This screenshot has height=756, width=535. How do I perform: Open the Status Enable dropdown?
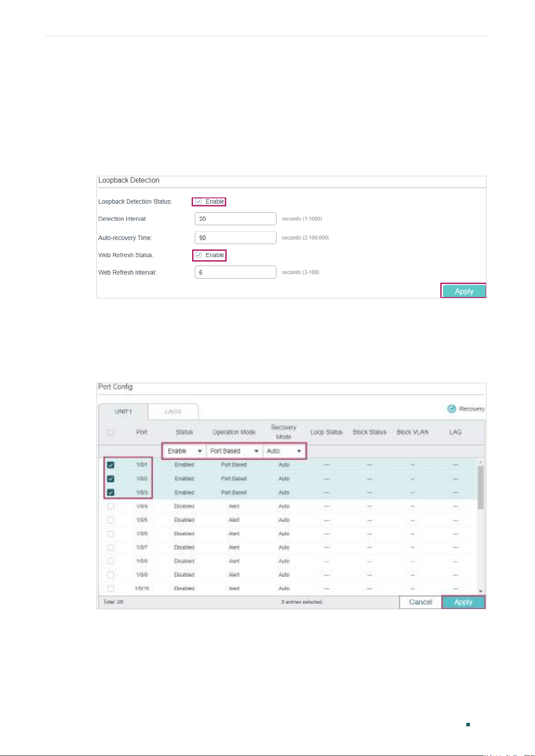(184, 451)
